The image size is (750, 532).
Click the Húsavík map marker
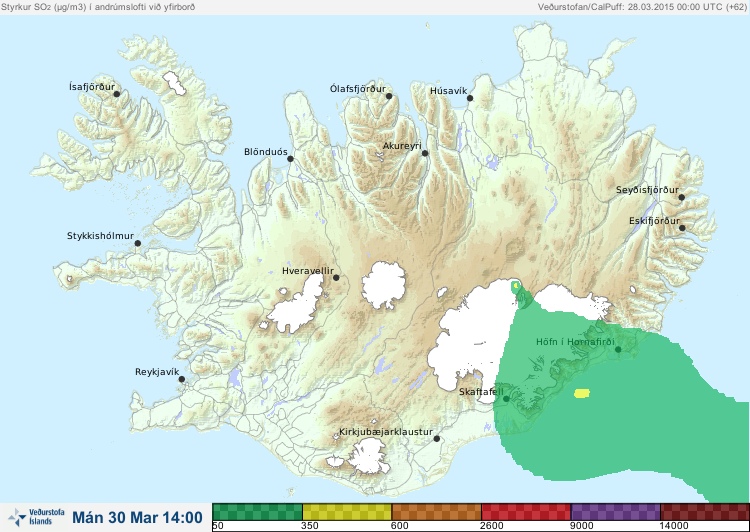click(470, 98)
